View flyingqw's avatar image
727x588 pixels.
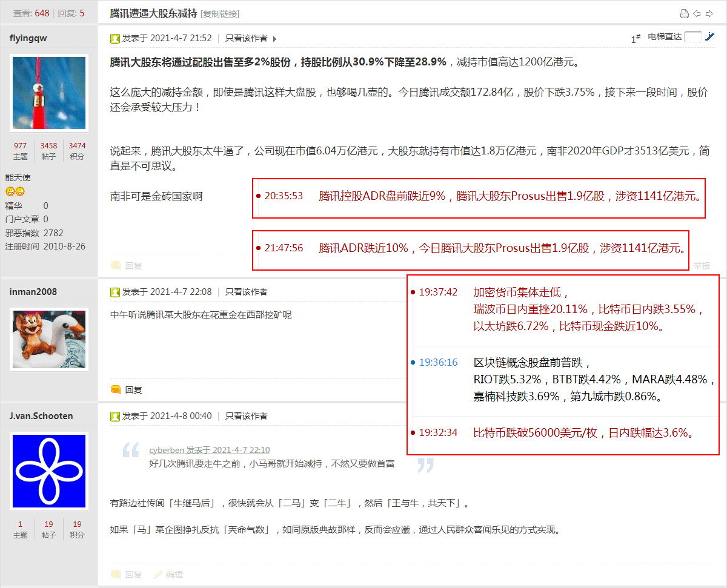coord(49,93)
